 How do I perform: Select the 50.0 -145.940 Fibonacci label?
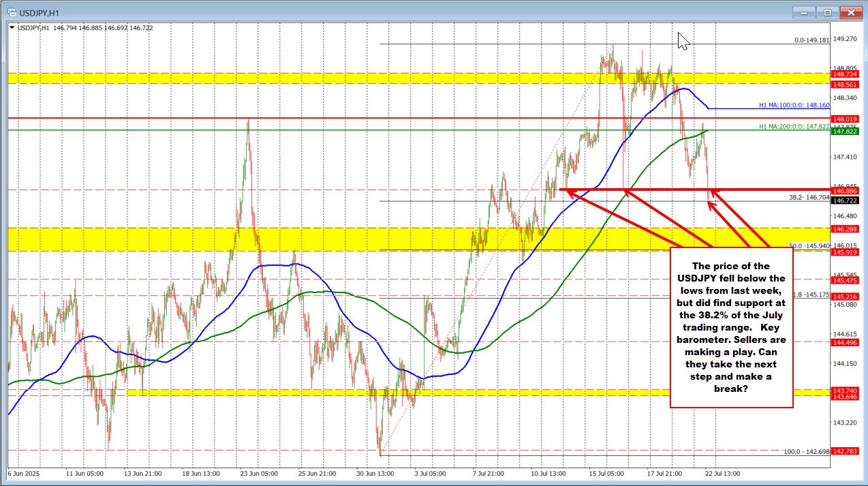point(809,245)
